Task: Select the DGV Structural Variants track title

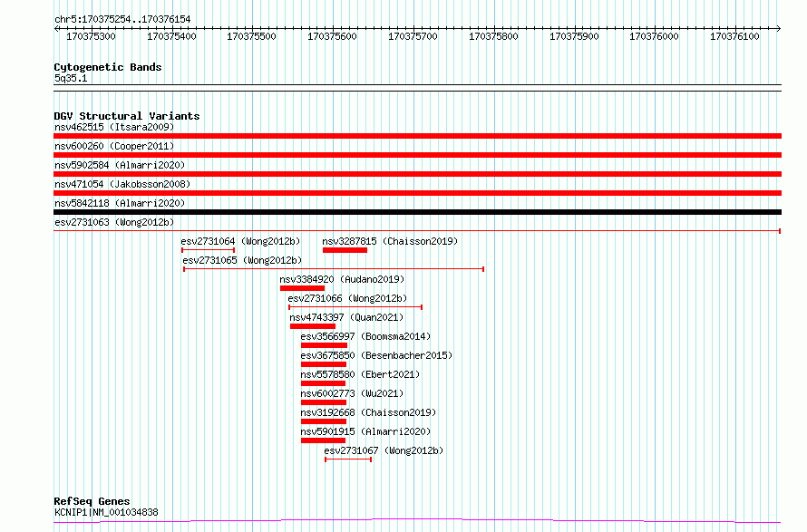Action: click(x=127, y=116)
